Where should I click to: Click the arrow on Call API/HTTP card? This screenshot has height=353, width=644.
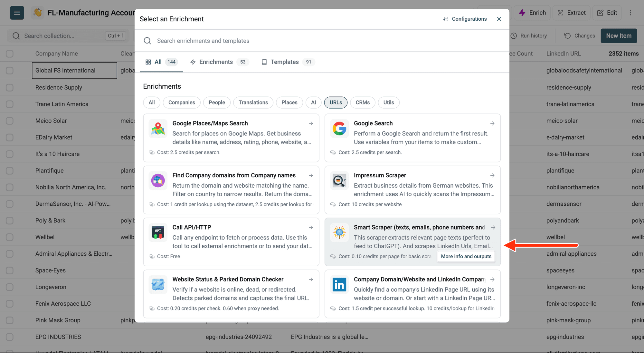click(311, 227)
